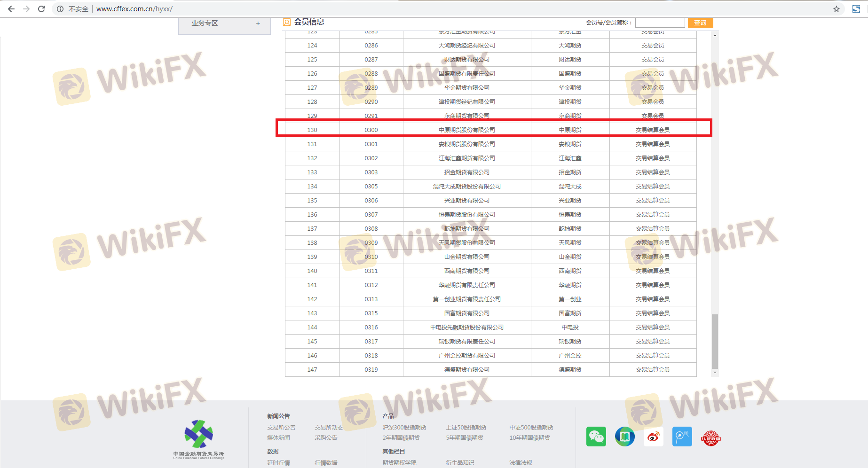Open the 10年期国债期货 product link
Screen dimensions: 868x468
529,438
